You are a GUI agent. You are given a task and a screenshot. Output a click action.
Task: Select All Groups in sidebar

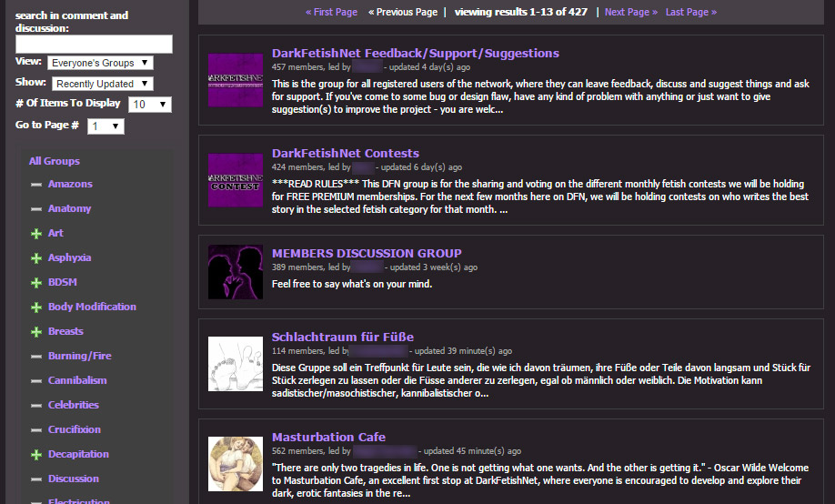coord(55,161)
